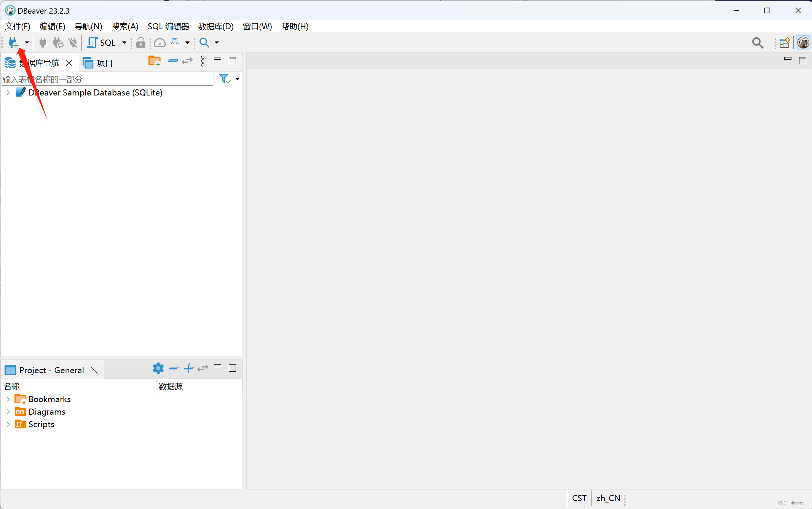Click the zh_CN locale in status bar

pos(608,498)
